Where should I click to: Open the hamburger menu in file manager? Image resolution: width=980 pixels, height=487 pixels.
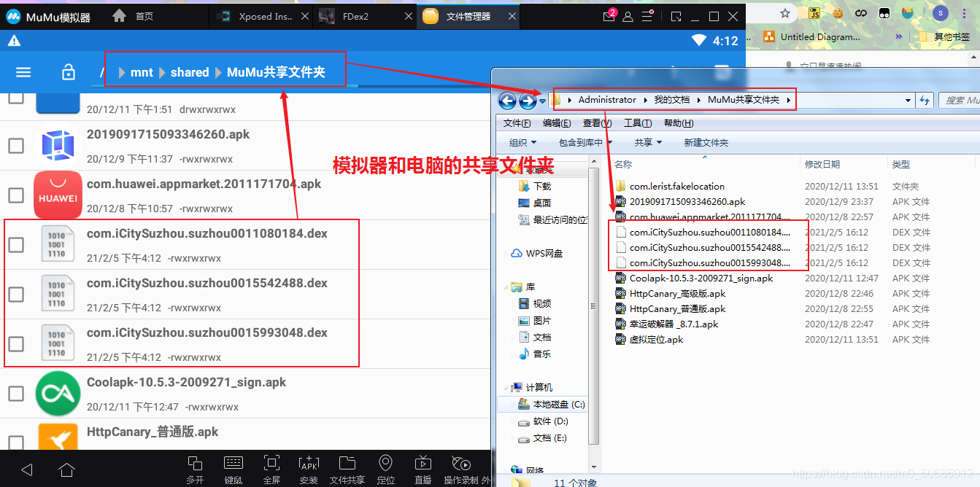tap(23, 72)
